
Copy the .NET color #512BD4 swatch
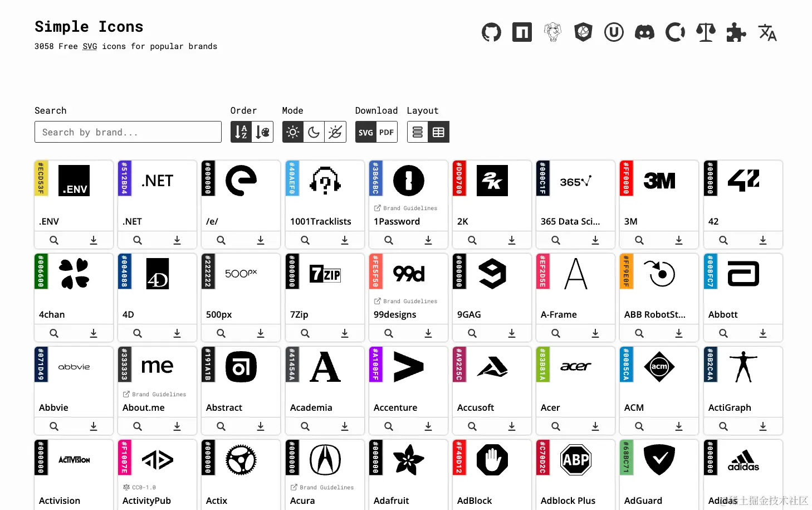[x=125, y=178]
